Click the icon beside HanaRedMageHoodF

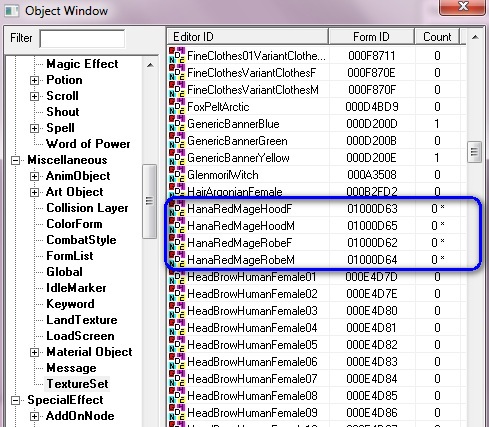click(x=177, y=209)
